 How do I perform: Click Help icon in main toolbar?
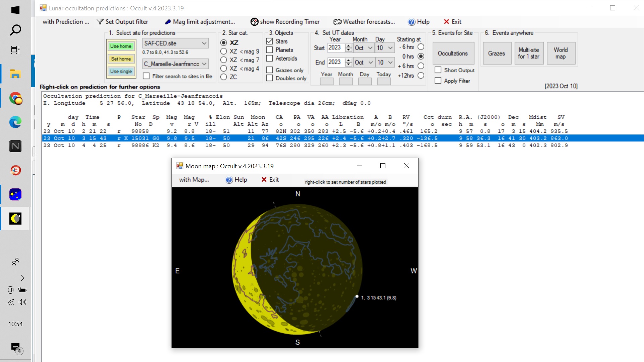(x=411, y=22)
